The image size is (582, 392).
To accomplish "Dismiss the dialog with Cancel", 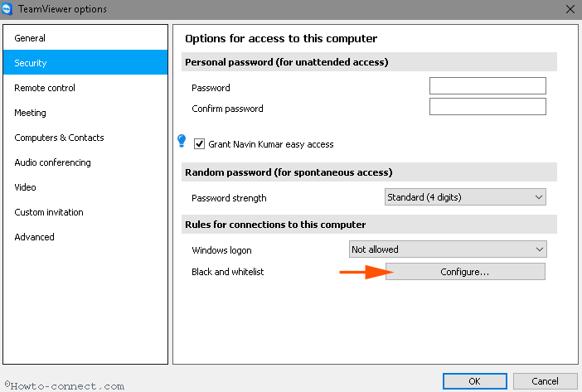I will [x=545, y=381].
